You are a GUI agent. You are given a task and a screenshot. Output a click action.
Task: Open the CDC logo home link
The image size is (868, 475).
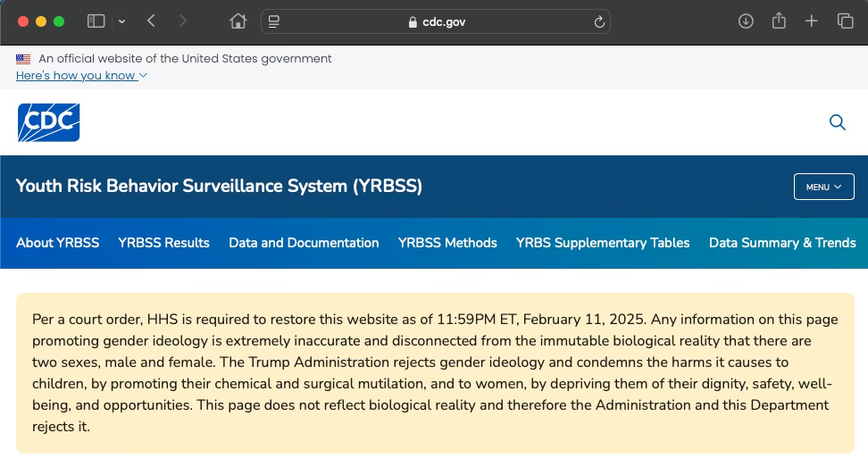coord(49,122)
